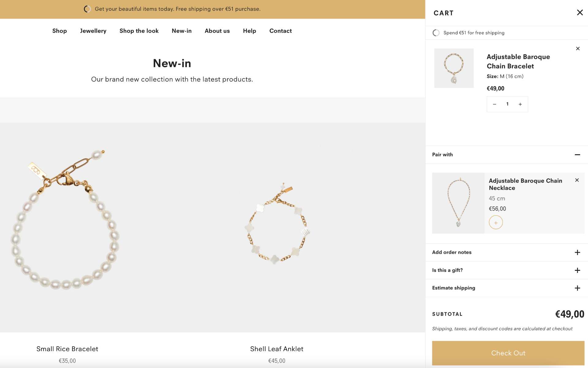Open the Jewellery menu
Image resolution: width=588 pixels, height=368 pixels.
pos(93,31)
